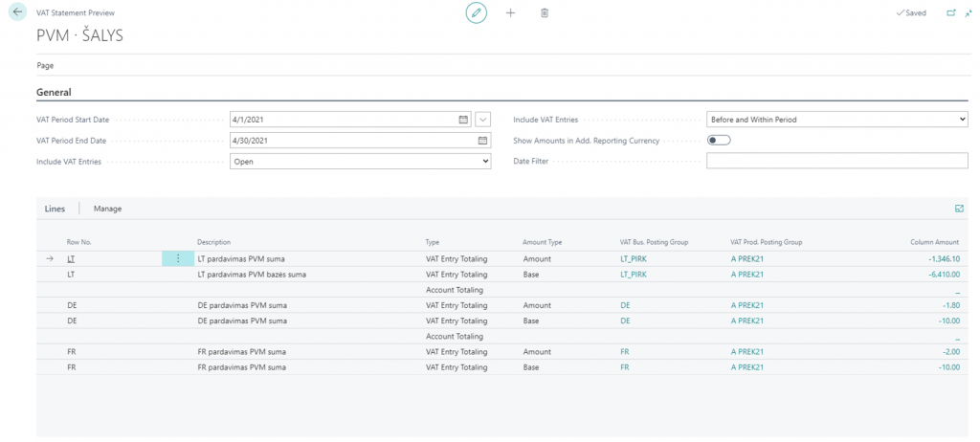Open the Lines tab menu
Image resolution: width=980 pixels, height=442 pixels.
pos(56,209)
